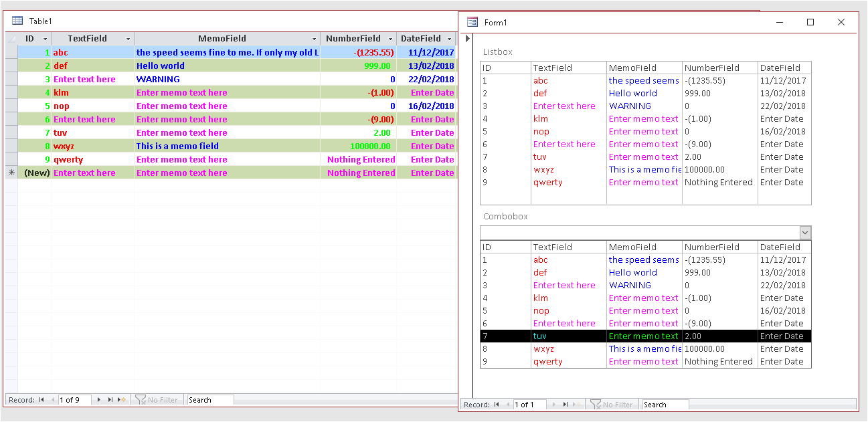This screenshot has width=868, height=422.
Task: Click the Table1 select-all corner box
Action: coord(11,39)
